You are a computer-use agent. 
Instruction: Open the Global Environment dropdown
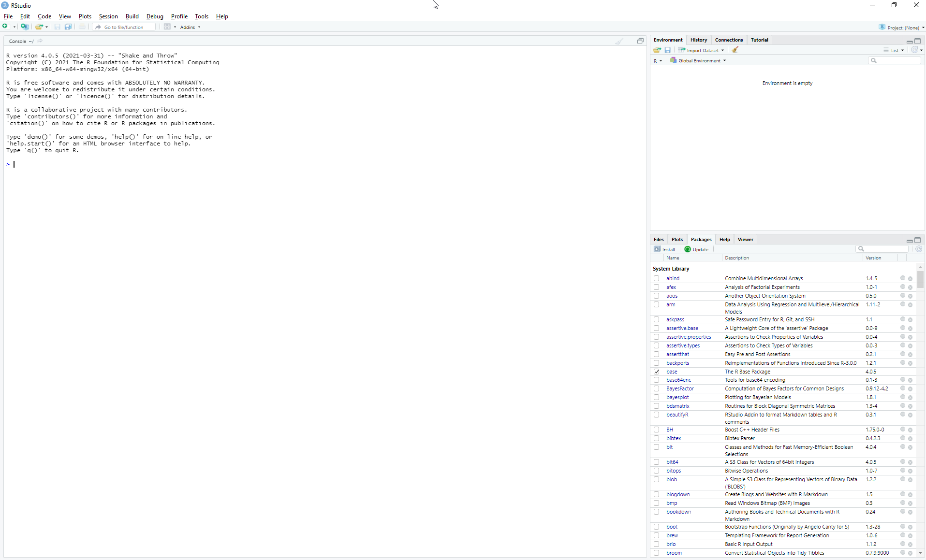(x=698, y=60)
